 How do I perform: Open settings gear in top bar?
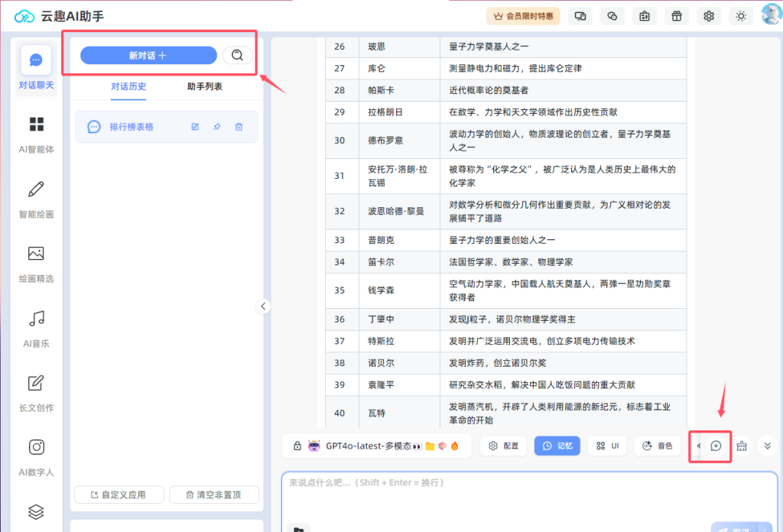[x=709, y=16]
